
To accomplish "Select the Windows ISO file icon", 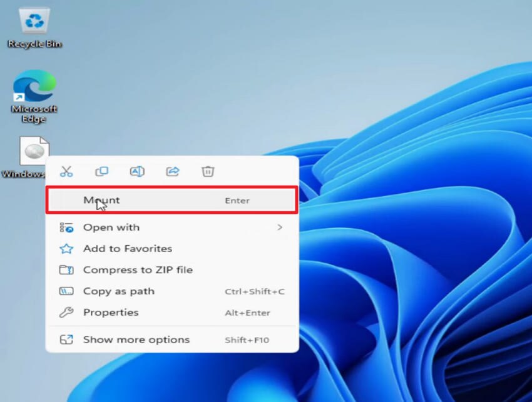I will (x=34, y=150).
